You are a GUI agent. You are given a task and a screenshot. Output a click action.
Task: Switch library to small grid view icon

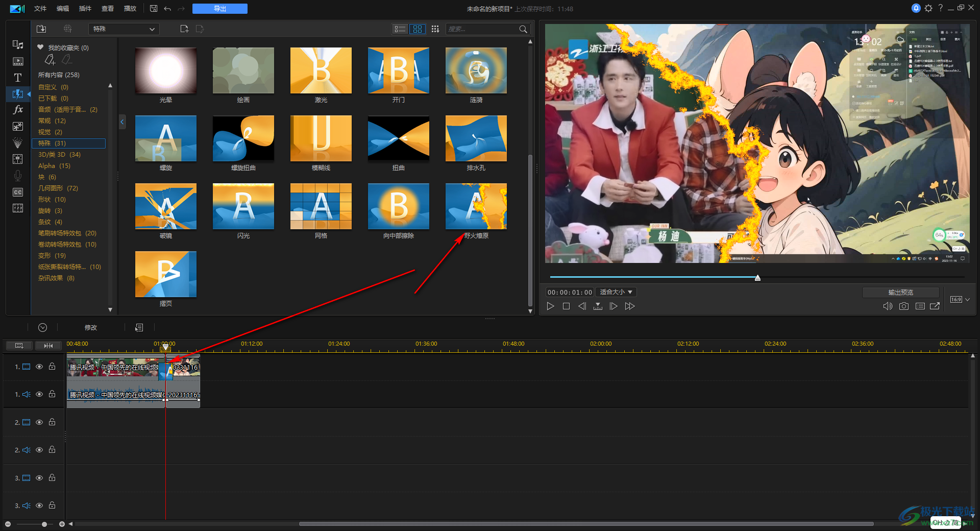(x=435, y=29)
